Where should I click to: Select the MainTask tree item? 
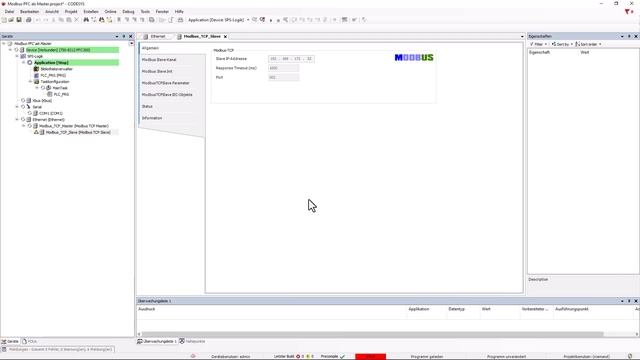coord(60,88)
